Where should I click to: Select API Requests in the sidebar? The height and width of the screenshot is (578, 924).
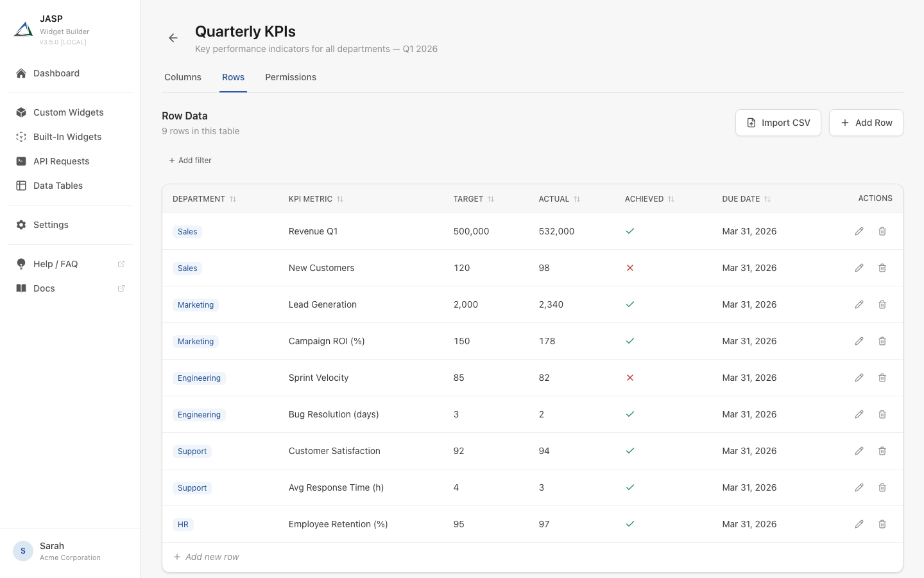61,161
